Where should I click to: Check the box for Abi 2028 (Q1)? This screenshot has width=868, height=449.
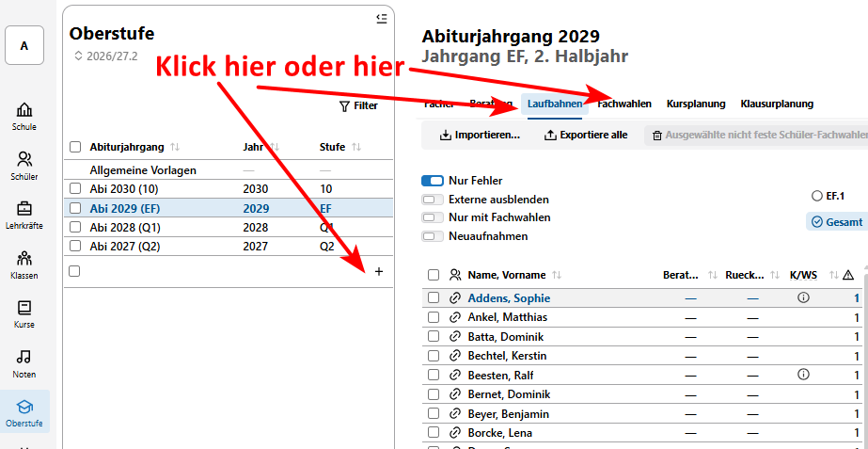74,227
